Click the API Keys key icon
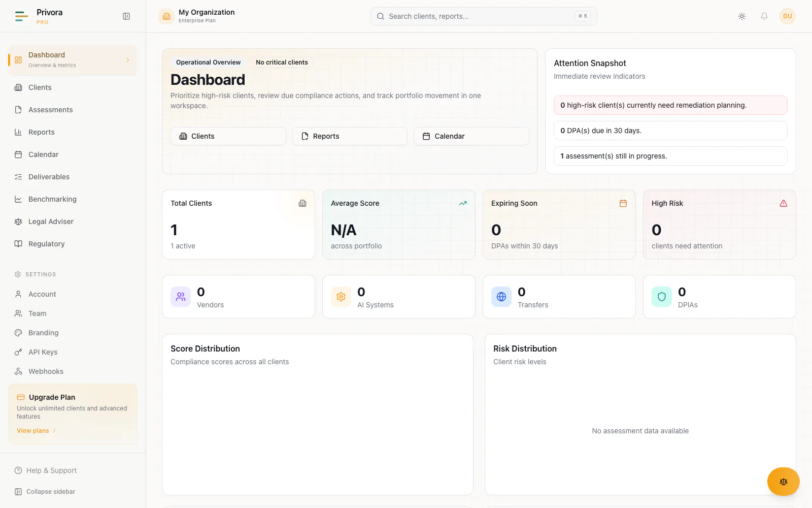Viewport: 812px width, 508px height. 18,352
